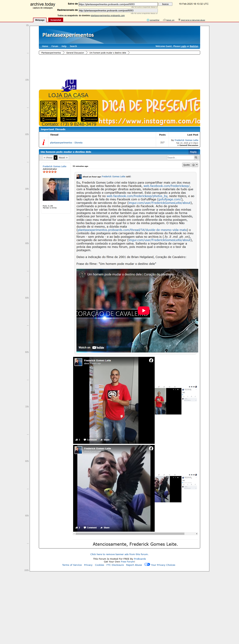Open the plantasexperimentos.proboards.com domain snapshots link
This screenshot has height=644, width=239.
[x=108, y=16]
